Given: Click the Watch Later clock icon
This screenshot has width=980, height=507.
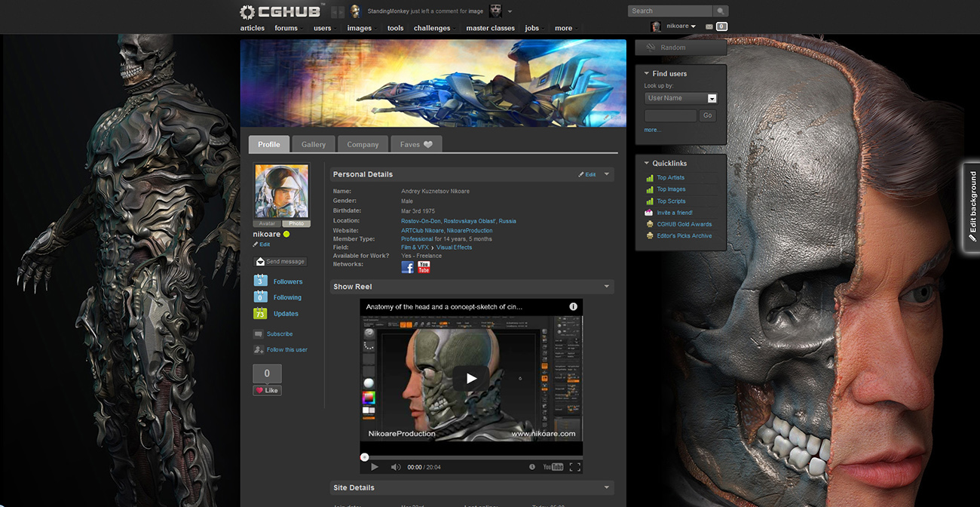Looking at the screenshot, I should coord(532,467).
